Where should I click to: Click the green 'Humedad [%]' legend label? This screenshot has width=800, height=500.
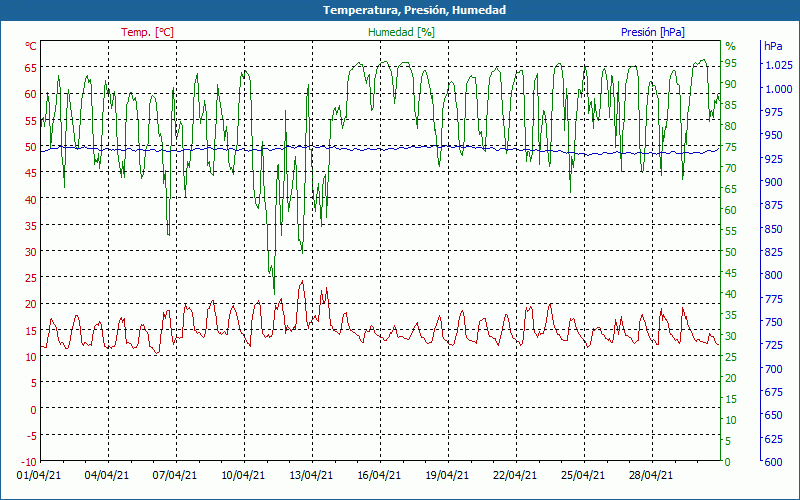[402, 32]
